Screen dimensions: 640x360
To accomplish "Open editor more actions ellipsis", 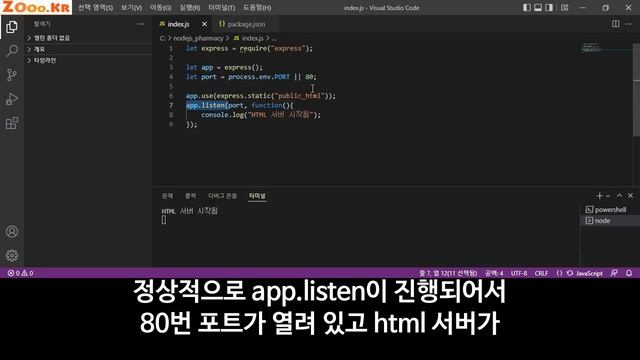I will click(x=629, y=24).
